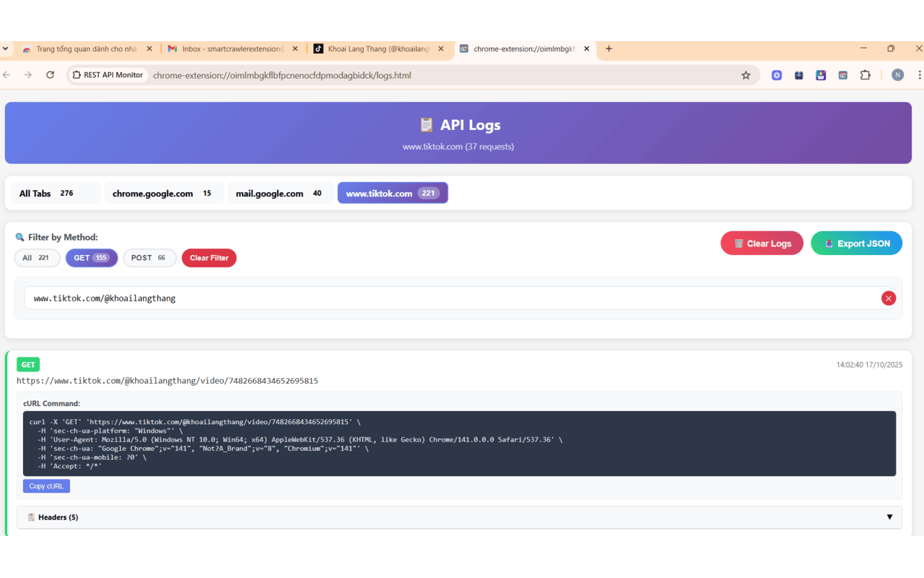Minimize the Chrome window
This screenshot has height=578, width=924.
863,48
